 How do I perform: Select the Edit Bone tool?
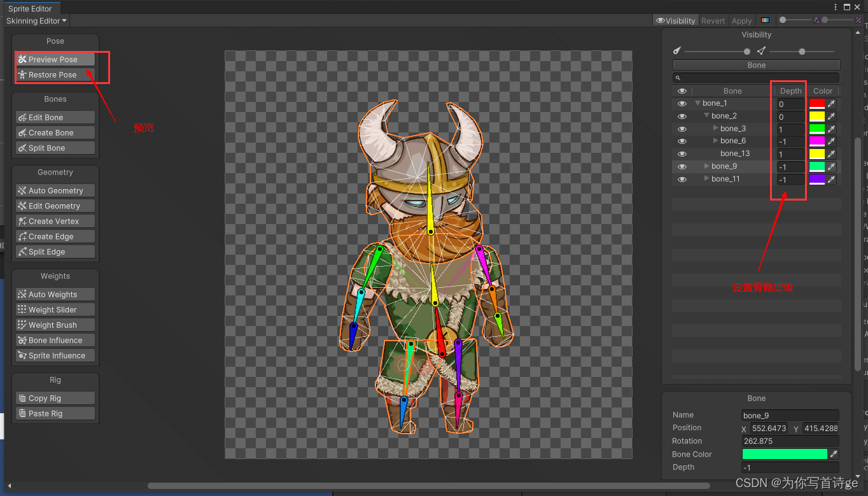tap(55, 117)
